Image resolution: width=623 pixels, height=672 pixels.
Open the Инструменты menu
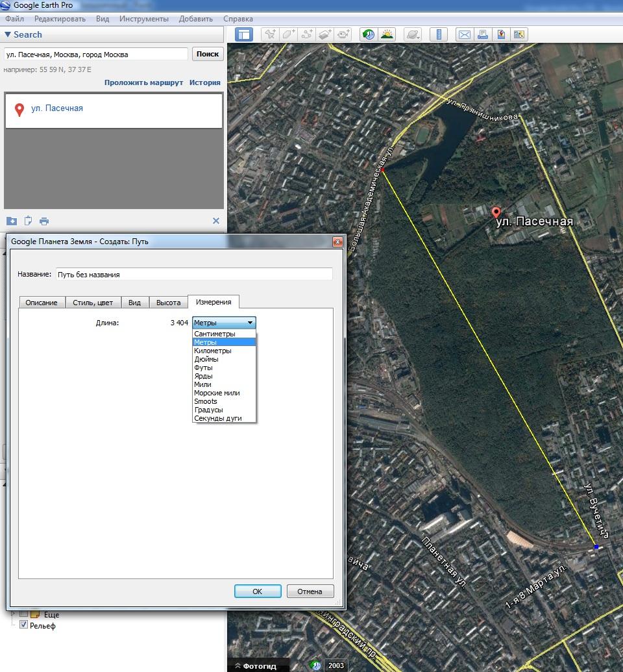point(143,19)
